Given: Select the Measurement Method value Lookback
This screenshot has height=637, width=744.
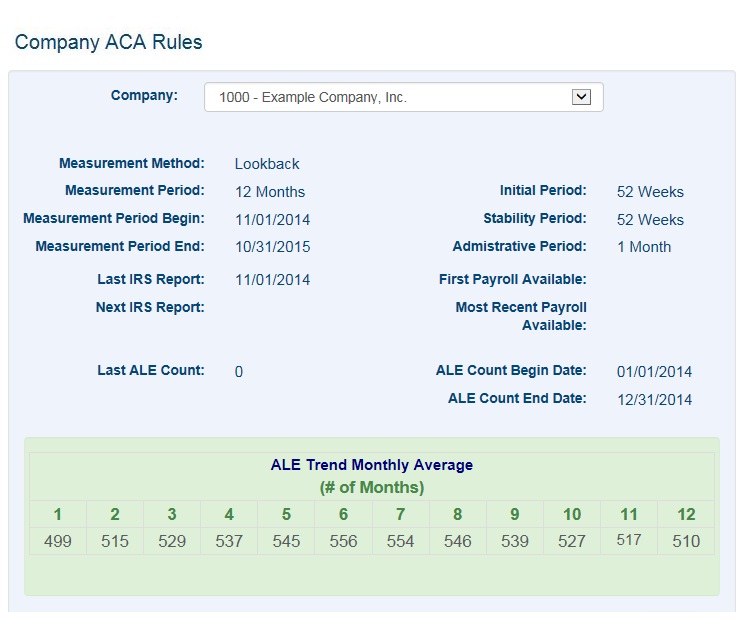Looking at the screenshot, I should pyautogui.click(x=267, y=164).
